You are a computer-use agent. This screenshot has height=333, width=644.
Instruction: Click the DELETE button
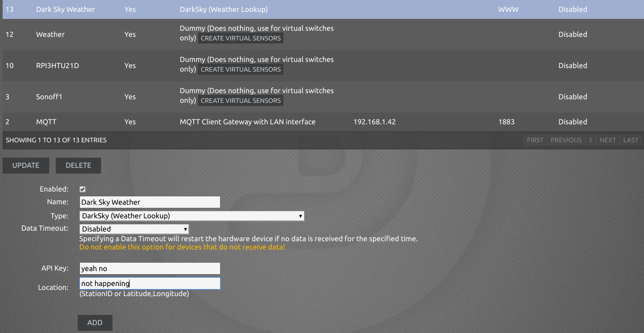point(78,165)
